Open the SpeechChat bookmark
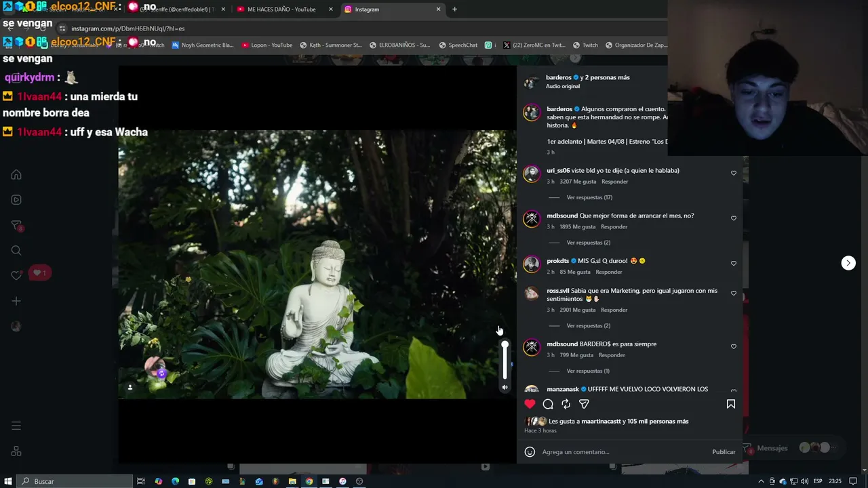Image resolution: width=868 pixels, height=488 pixels. 458,45
